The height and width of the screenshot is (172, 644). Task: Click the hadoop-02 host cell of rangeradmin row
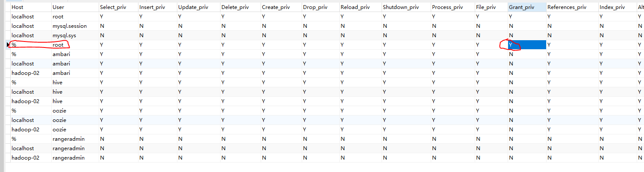30,158
